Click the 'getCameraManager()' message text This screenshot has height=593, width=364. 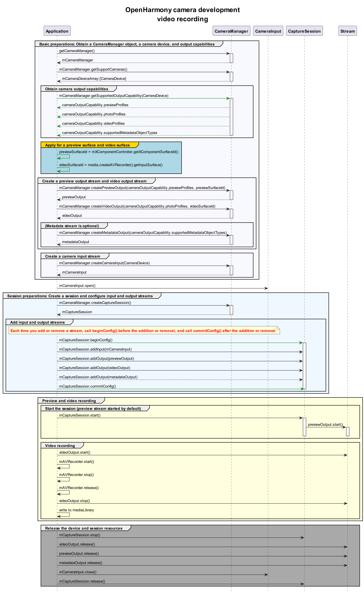coord(77,51)
